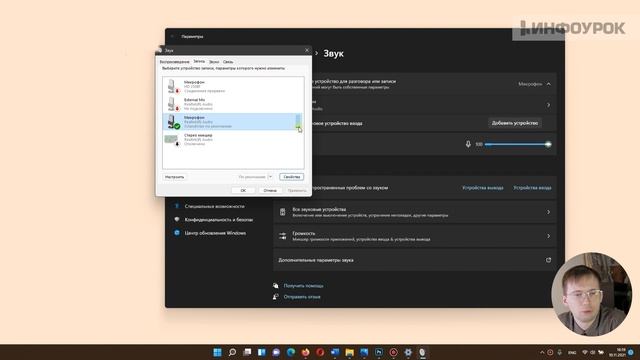
Task: Open the Дополнительные параметры звука row
Action: click(415, 260)
